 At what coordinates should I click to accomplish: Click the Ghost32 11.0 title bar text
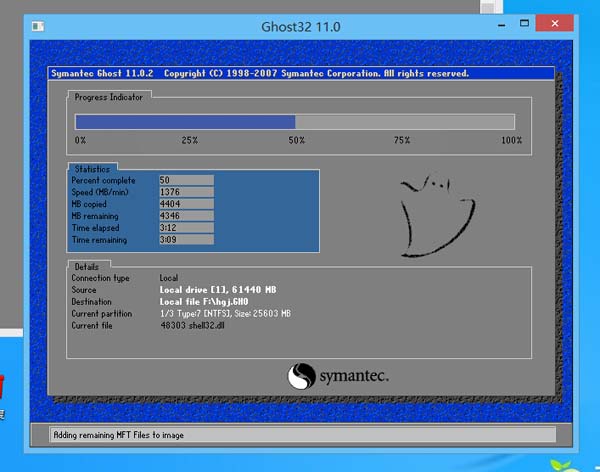301,27
